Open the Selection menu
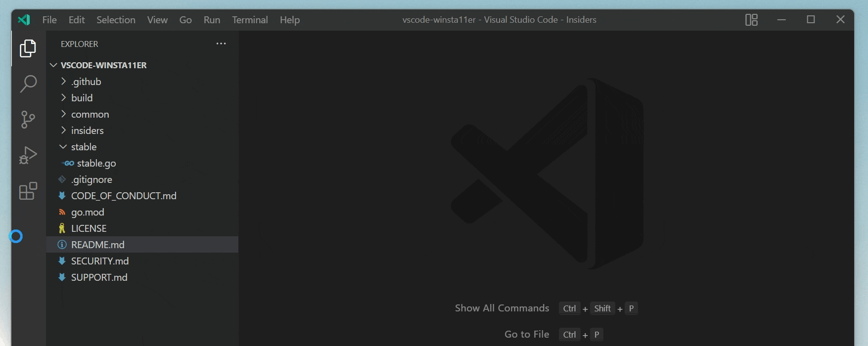Viewport: 868px width, 346px height. (x=116, y=20)
